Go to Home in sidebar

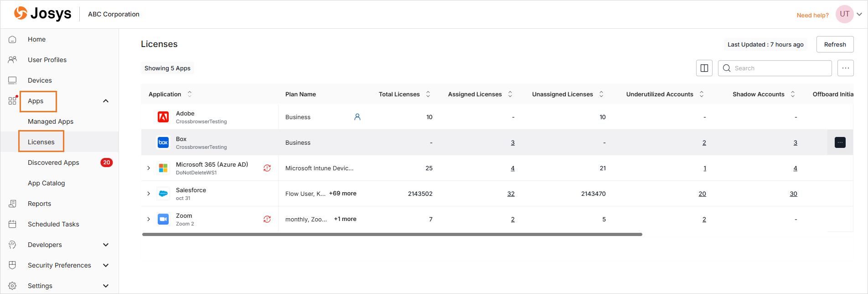click(36, 39)
